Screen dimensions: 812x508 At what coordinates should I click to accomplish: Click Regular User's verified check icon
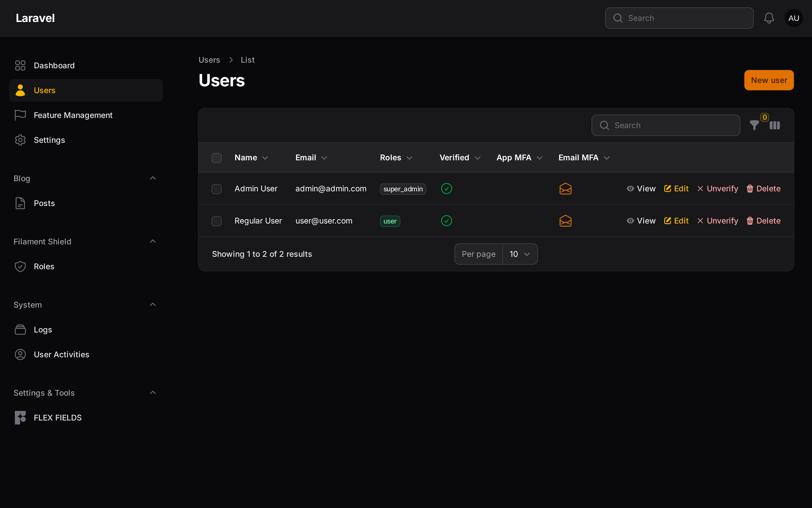pos(446,221)
